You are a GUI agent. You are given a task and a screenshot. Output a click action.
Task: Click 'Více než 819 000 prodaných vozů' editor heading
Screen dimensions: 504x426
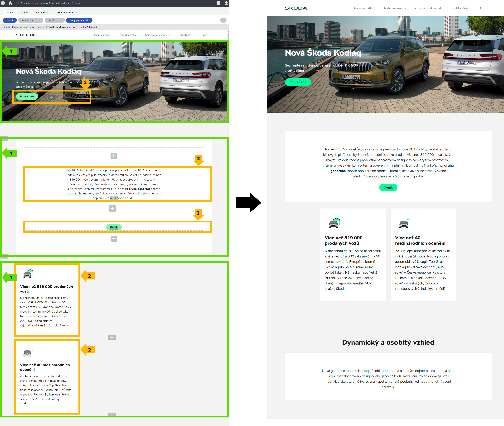pos(46,289)
